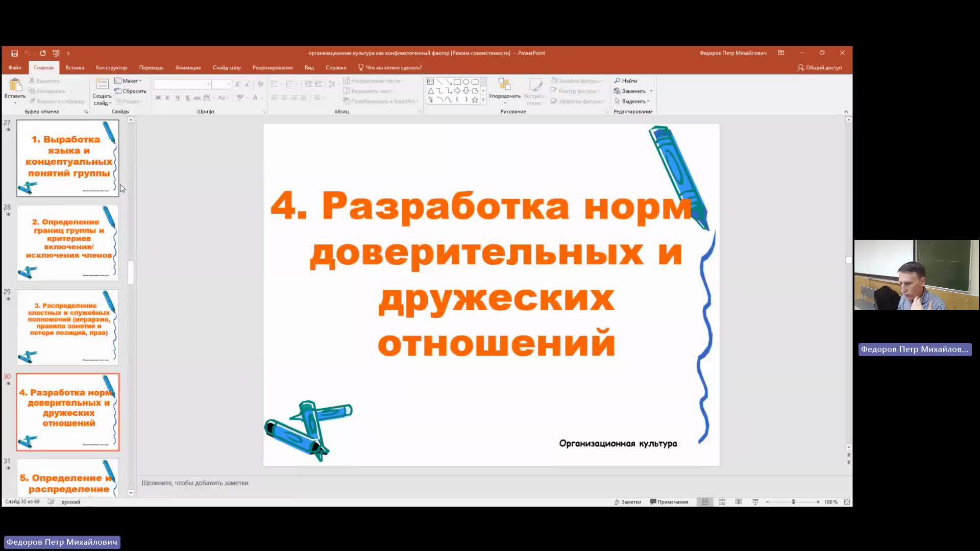Click the zoom slider handle in status bar
This screenshot has height=551, width=980.
tap(793, 502)
